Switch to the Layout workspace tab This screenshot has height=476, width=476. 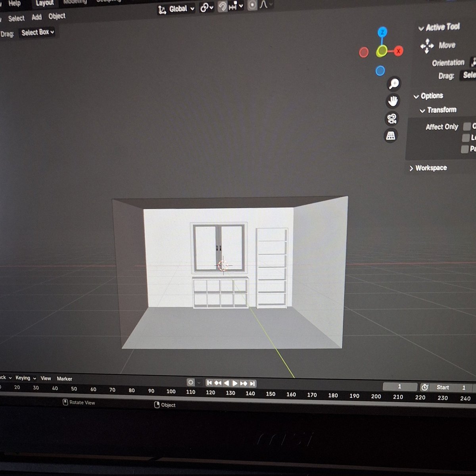(x=44, y=3)
